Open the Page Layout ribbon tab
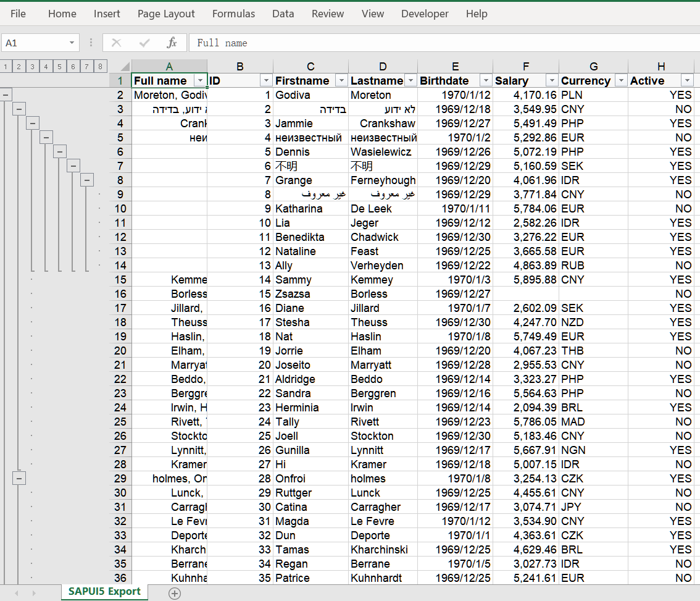The width and height of the screenshot is (700, 601). click(x=166, y=14)
